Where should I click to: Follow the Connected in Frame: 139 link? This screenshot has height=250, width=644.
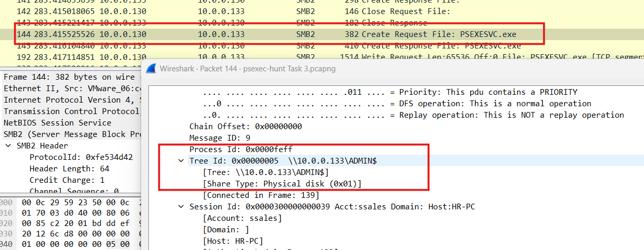click(261, 195)
